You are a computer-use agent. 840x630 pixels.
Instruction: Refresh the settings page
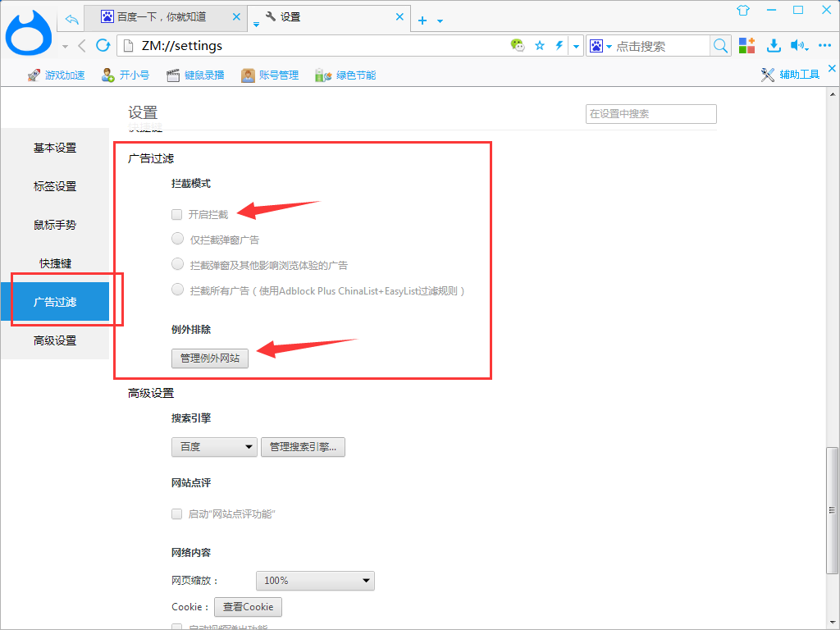tap(103, 46)
